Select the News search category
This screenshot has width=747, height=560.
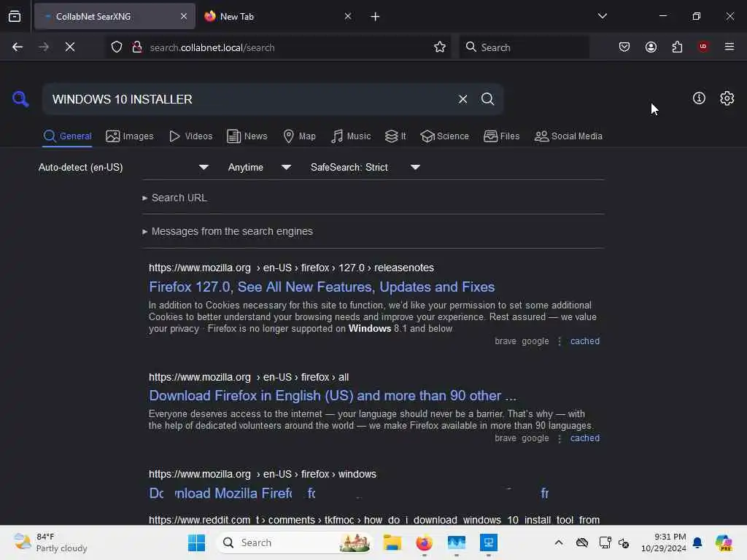[247, 136]
